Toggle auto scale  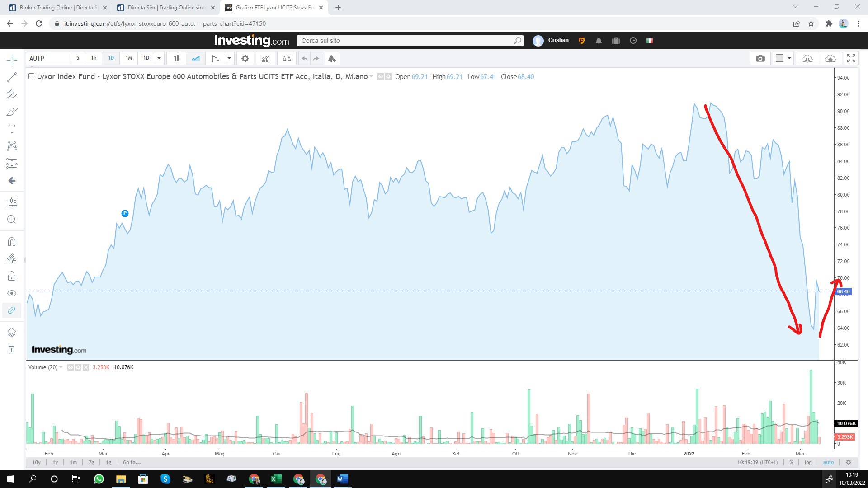click(828, 462)
